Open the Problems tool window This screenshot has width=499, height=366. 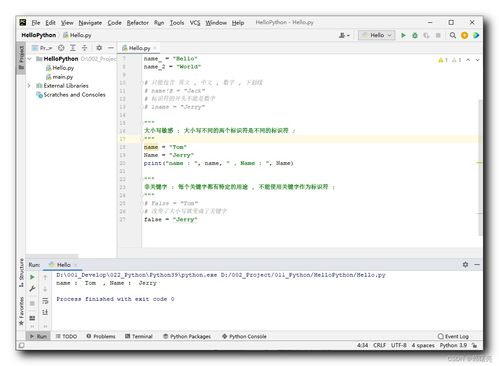click(101, 336)
